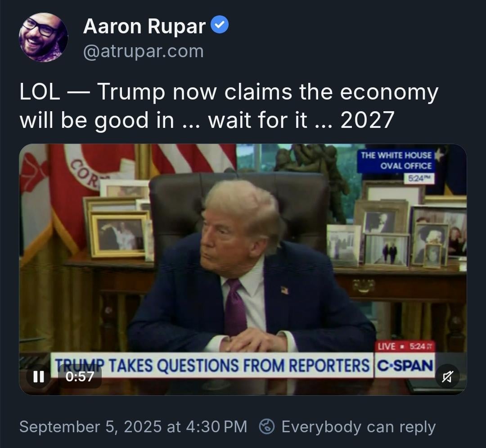Image resolution: width=486 pixels, height=448 pixels.
Task: Click the purple tie in the video
Action: (x=235, y=307)
